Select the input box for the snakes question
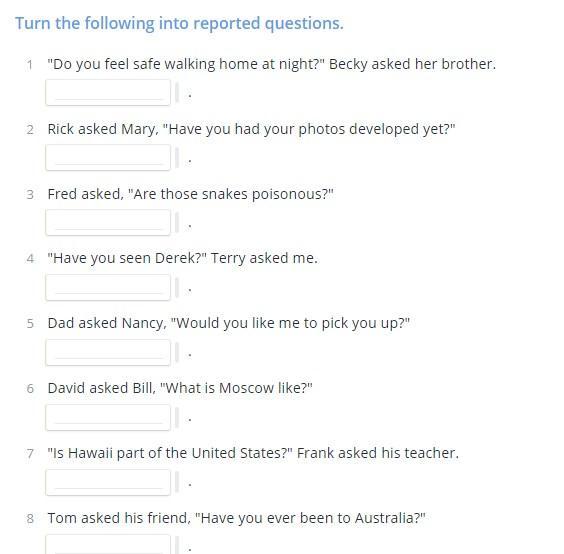The width and height of the screenshot is (564, 554). (108, 222)
